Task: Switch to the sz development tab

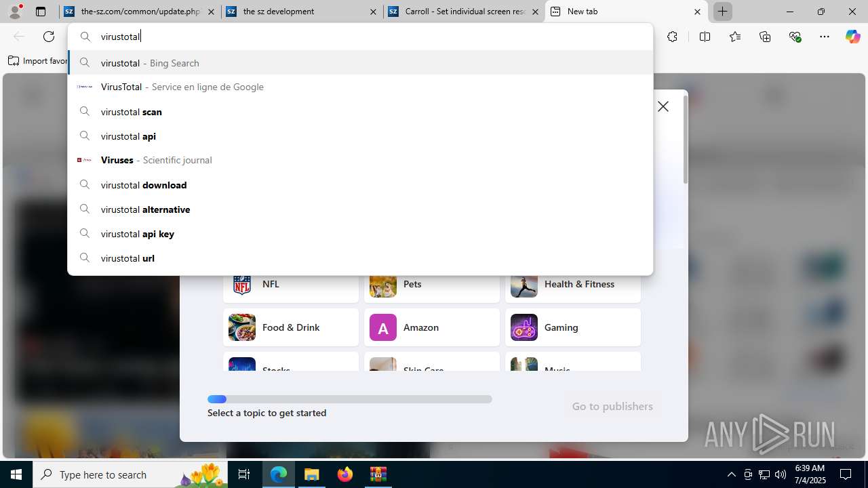Action: (x=302, y=12)
